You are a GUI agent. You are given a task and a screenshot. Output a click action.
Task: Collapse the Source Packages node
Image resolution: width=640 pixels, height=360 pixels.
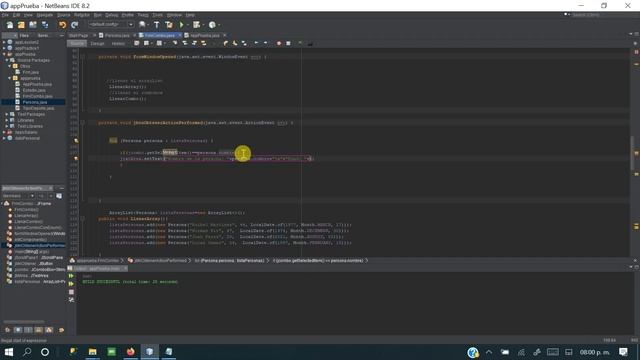pyautogui.click(x=7, y=60)
